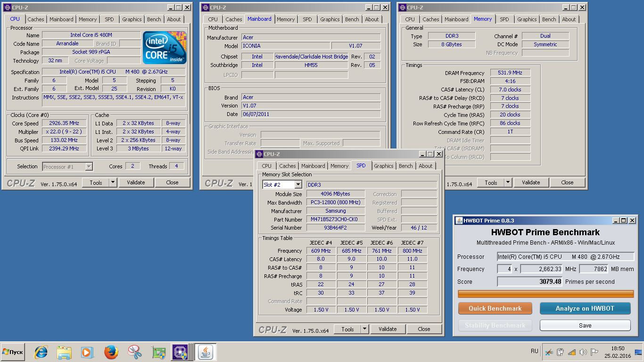
Task: Open the network signal tray icon
Action: click(572, 352)
